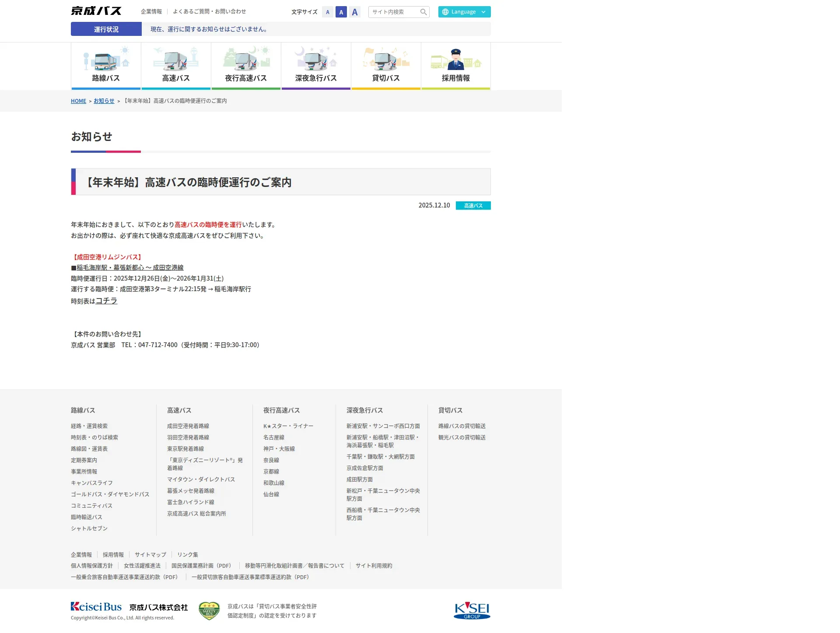This screenshot has height=633, width=840.
Task: Click the 京成バス header logo
Action: (x=96, y=11)
